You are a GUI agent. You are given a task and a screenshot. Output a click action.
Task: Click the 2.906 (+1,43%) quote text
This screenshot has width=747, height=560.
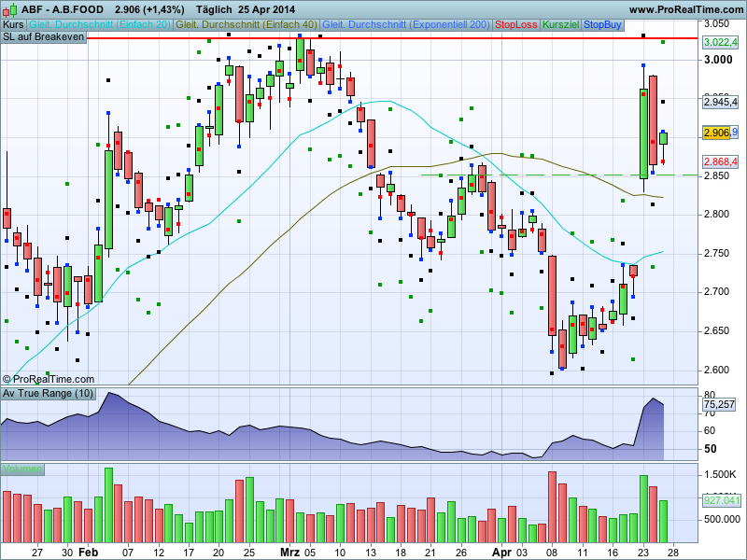point(149,9)
